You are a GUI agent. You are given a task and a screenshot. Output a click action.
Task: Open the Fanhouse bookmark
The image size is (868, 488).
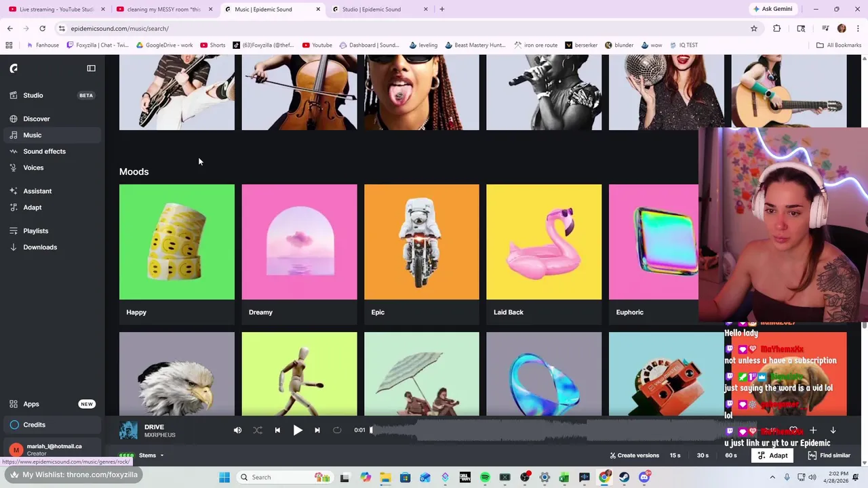[43, 45]
